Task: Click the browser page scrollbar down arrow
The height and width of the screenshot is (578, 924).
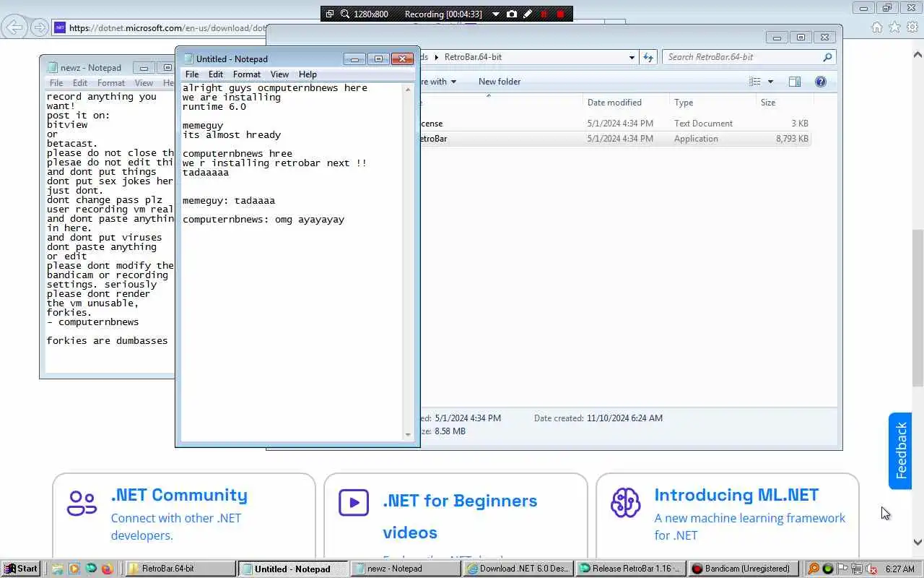Action: (x=918, y=542)
